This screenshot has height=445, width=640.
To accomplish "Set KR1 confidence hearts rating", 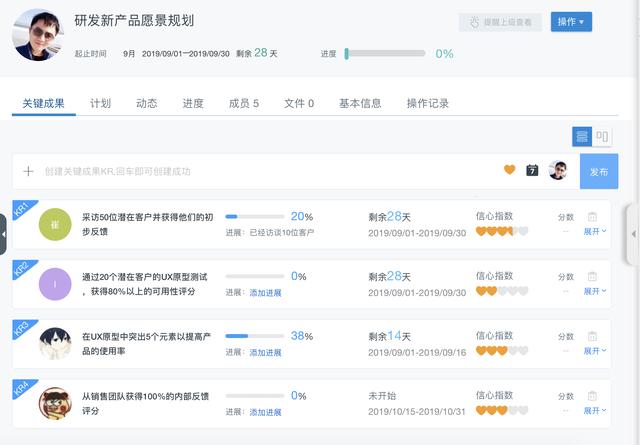I will [x=502, y=231].
